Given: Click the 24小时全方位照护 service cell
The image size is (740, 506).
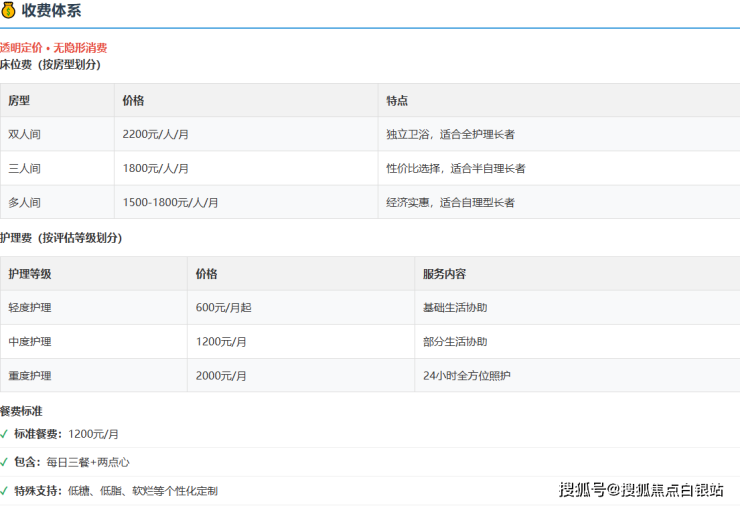Looking at the screenshot, I should coord(467,376).
